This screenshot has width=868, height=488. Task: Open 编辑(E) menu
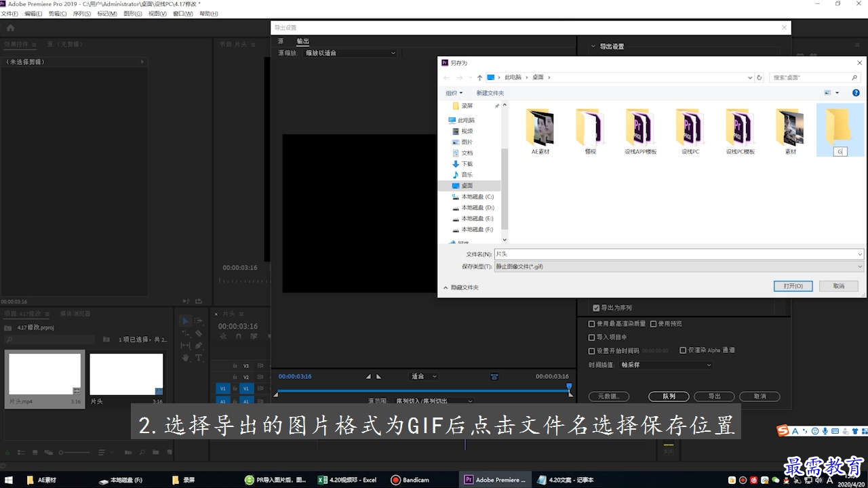click(x=33, y=14)
